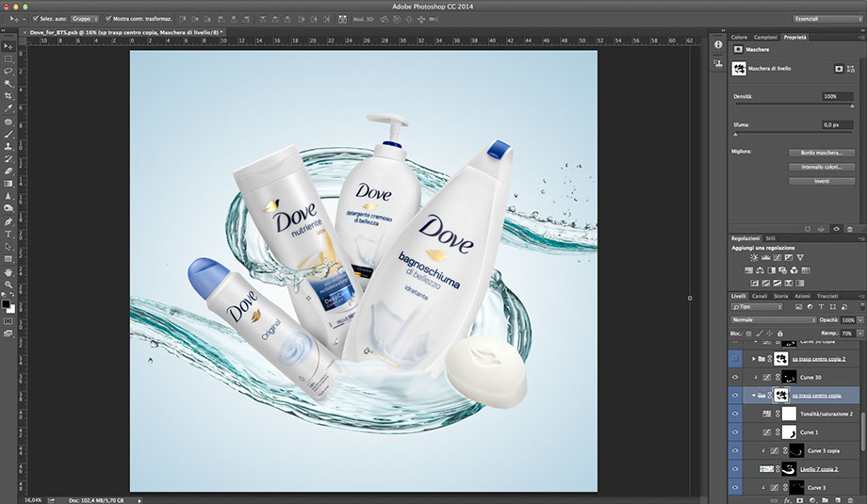Open the Tipo layer filter dropdown
The image size is (867, 504).
758,307
